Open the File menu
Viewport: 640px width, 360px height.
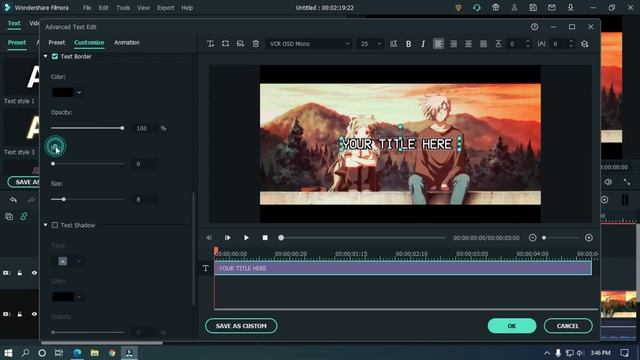click(87, 8)
